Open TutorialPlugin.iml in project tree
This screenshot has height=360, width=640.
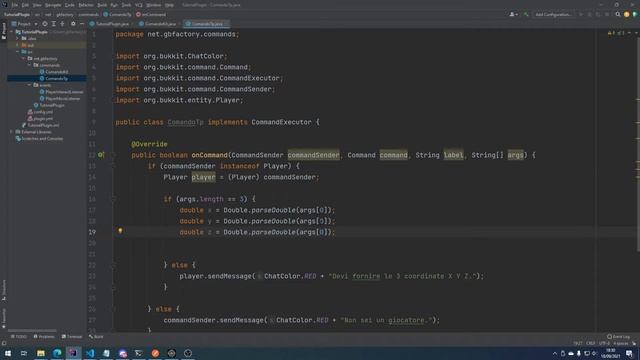click(40, 125)
